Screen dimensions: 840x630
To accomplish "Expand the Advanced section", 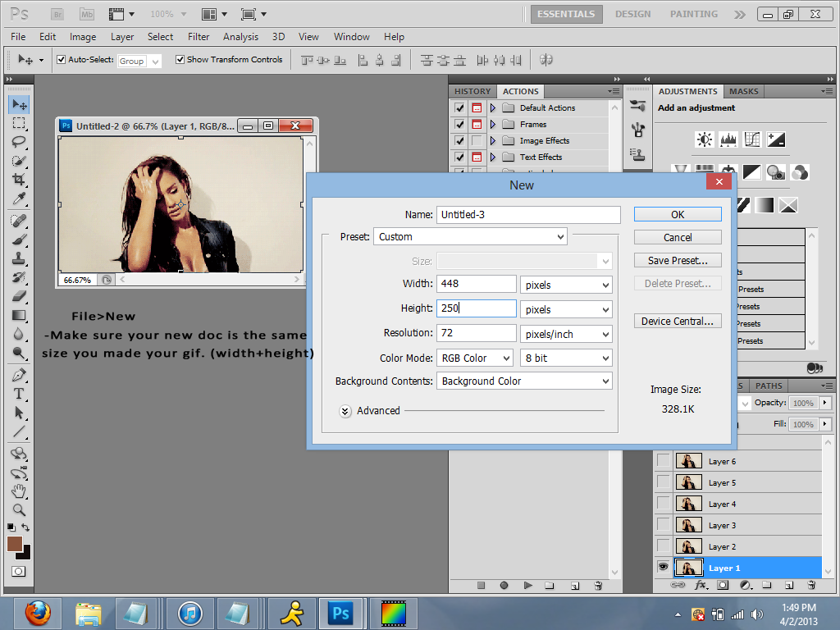I will (345, 411).
